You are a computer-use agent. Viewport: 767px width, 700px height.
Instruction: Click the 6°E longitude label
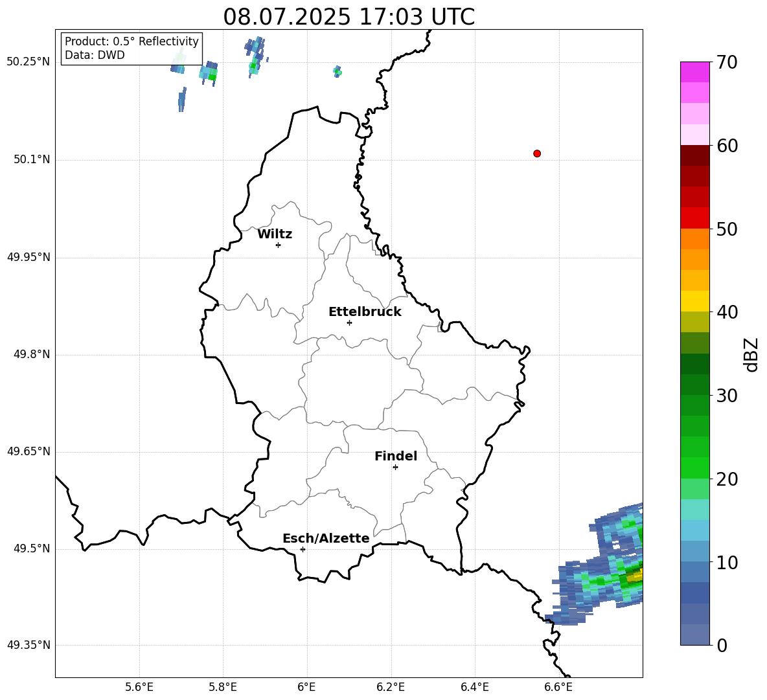coord(306,687)
